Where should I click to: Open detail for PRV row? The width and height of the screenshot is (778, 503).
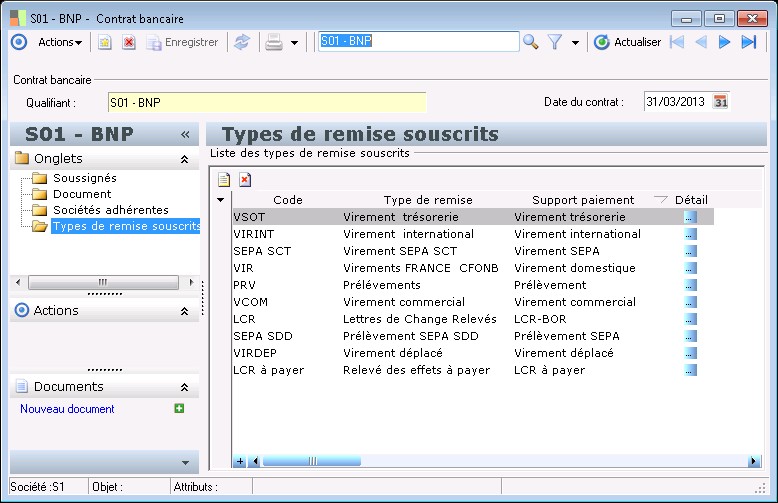click(x=690, y=285)
